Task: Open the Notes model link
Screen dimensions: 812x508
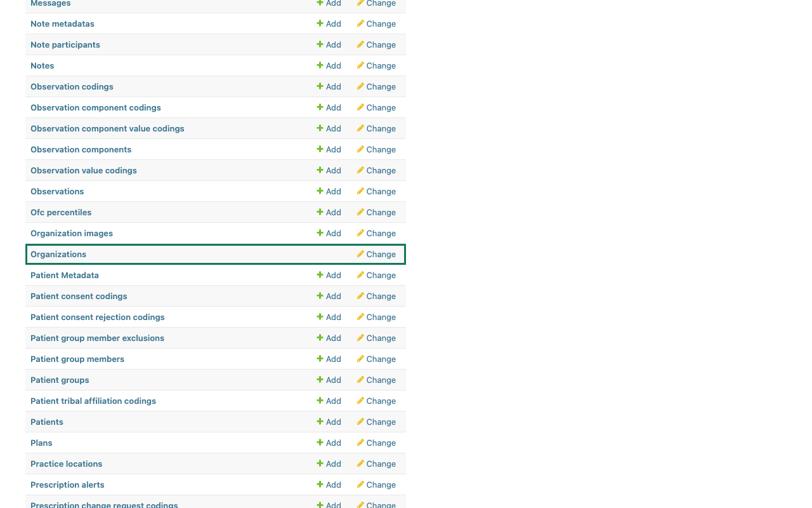Action: [x=43, y=65]
